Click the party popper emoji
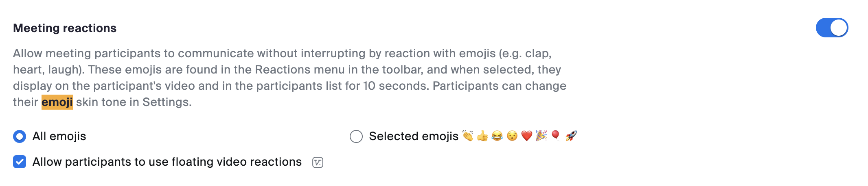Viewport: 868px width, 186px height. (x=541, y=136)
